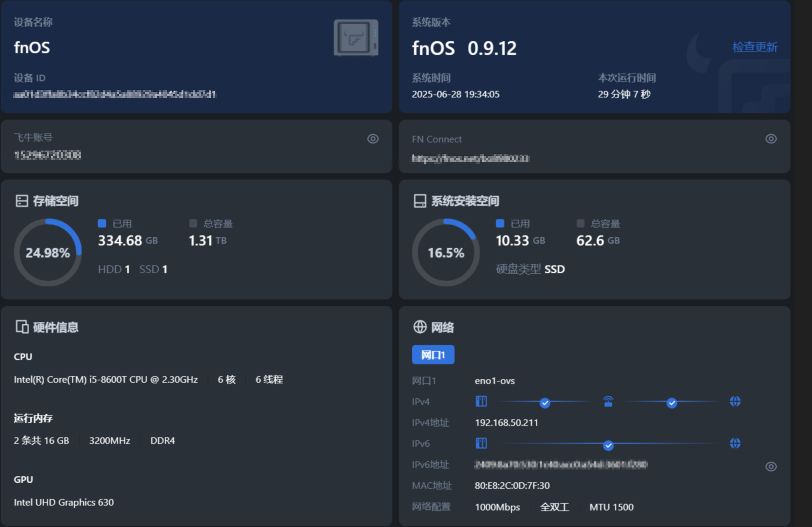This screenshot has height=527, width=812.
Task: Select the 网口1 tab
Action: (x=433, y=355)
